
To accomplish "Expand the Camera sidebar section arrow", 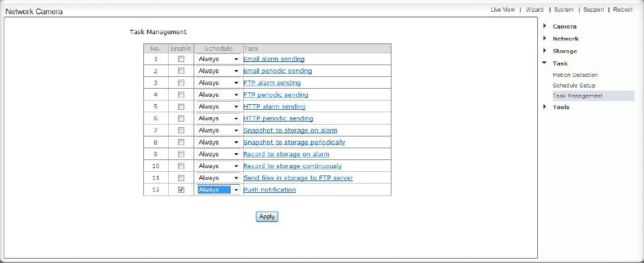I will coord(545,26).
